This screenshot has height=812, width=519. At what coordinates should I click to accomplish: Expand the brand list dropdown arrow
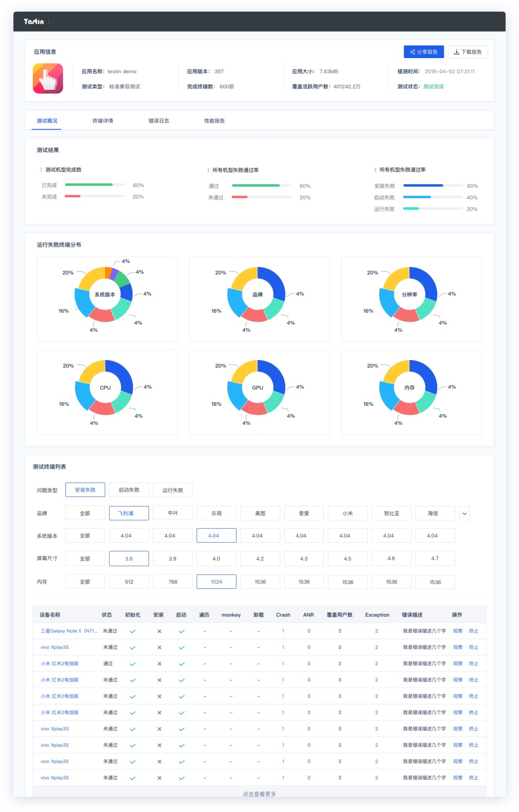click(464, 514)
